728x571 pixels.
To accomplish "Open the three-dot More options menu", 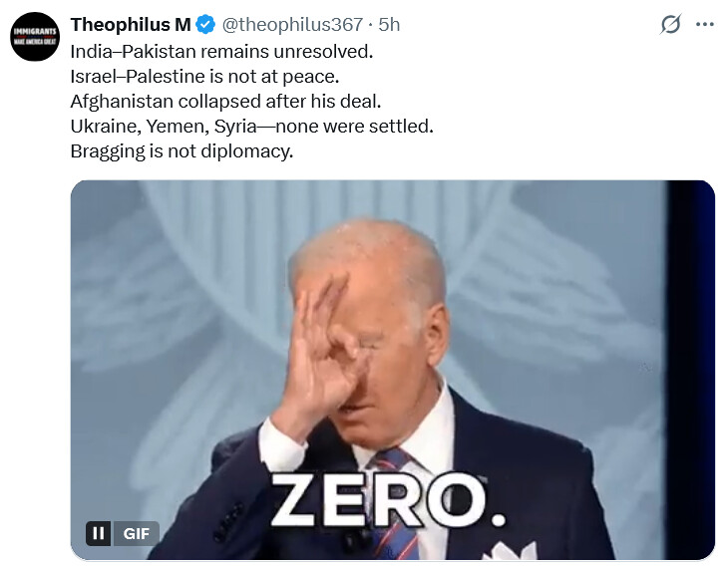I will coord(705,24).
